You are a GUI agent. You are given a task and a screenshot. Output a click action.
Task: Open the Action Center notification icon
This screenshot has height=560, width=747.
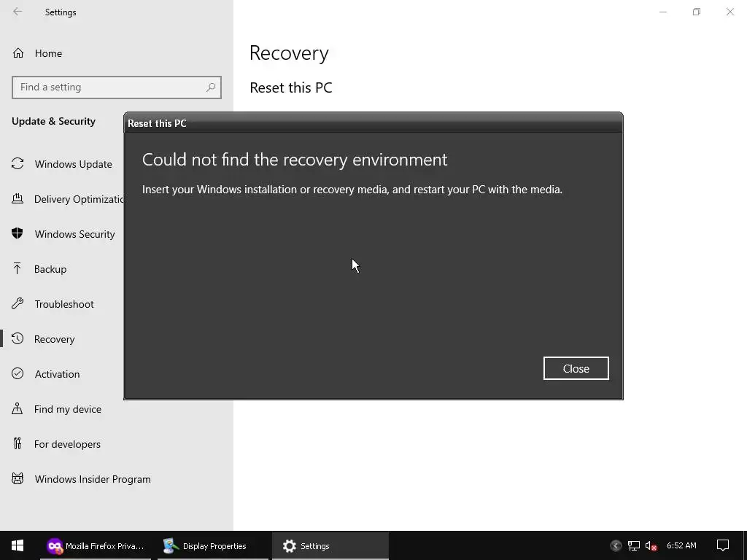(723, 545)
